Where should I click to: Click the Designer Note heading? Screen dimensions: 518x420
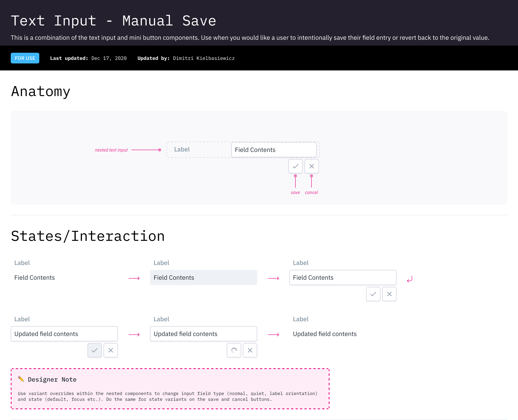click(52, 379)
